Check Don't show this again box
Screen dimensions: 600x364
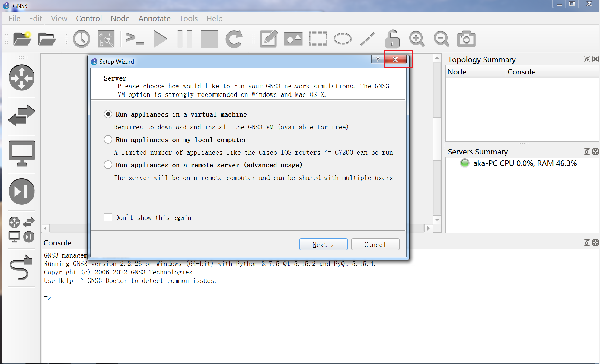(x=108, y=217)
